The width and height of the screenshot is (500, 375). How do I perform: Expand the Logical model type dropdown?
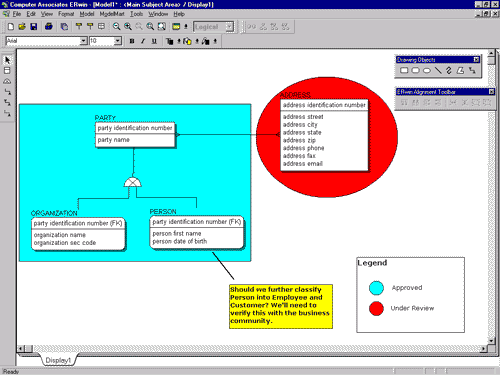(229, 27)
